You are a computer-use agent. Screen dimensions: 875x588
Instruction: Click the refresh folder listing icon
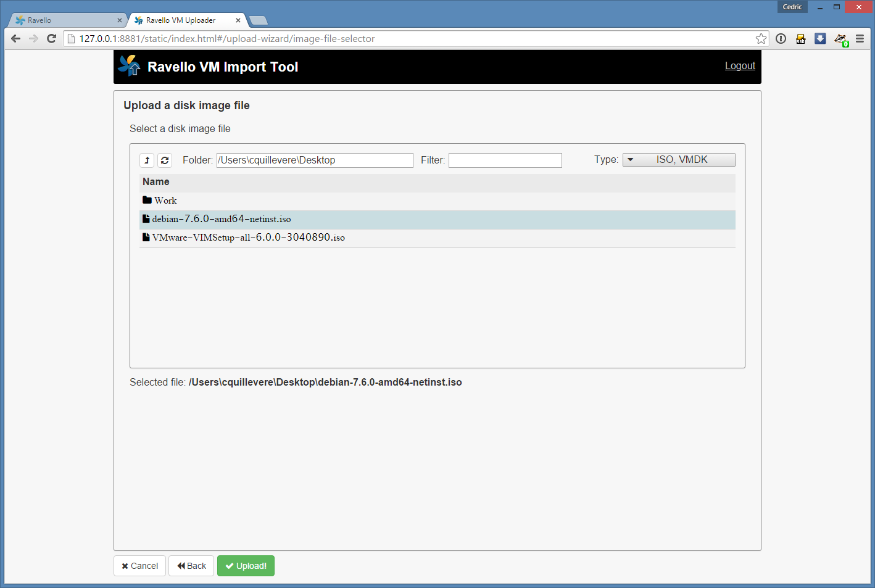pyautogui.click(x=165, y=160)
